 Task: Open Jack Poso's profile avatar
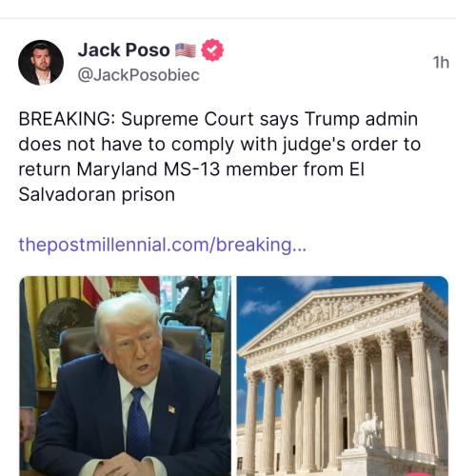[x=41, y=63]
